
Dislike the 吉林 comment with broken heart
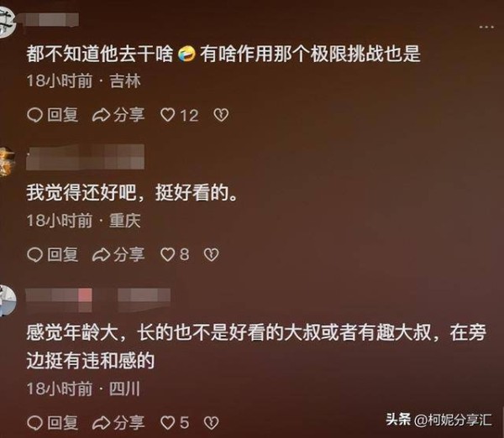(221, 115)
